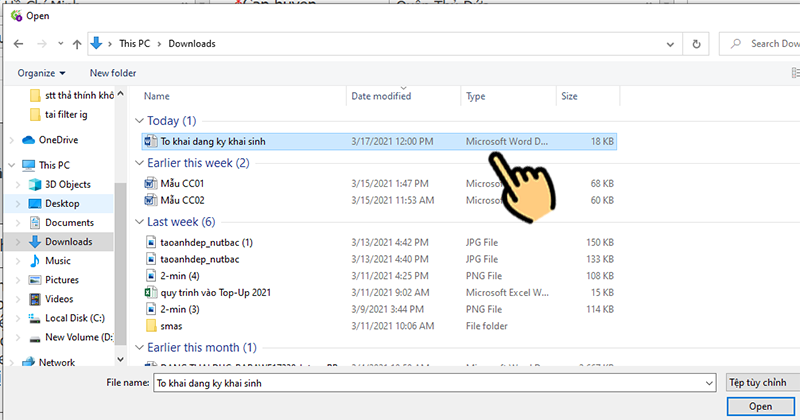Select the Excel file quy trinh vào Top-Up 2021
Screen dimensions: 800x420
click(x=216, y=292)
